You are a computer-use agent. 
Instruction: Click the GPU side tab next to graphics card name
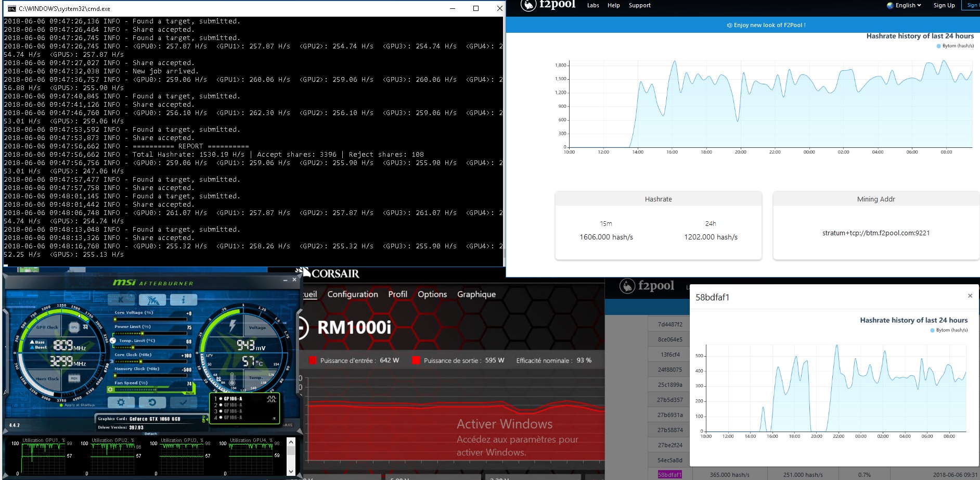coord(203,419)
